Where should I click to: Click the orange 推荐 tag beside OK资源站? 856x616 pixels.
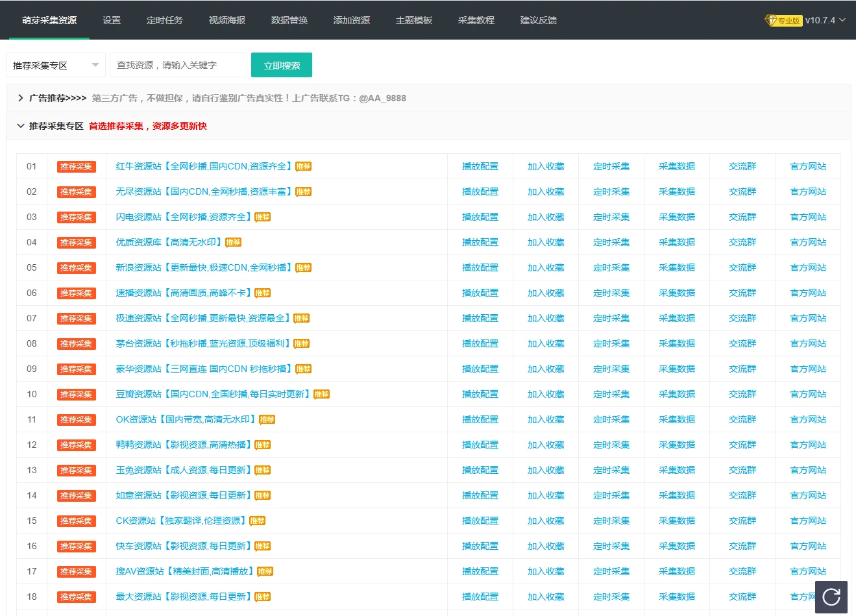coord(267,420)
